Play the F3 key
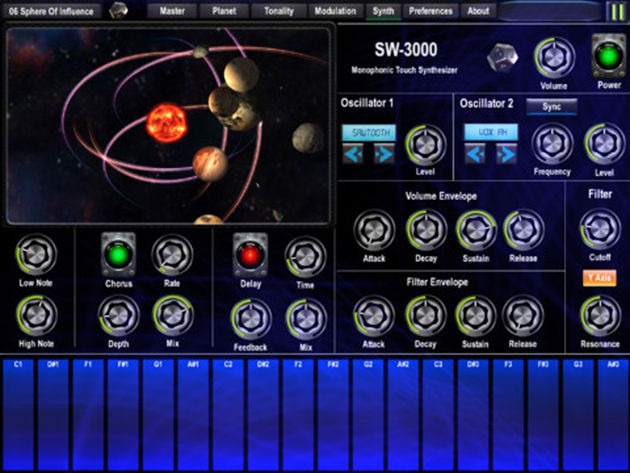Image resolution: width=630 pixels, height=473 pixels. pos(508,415)
